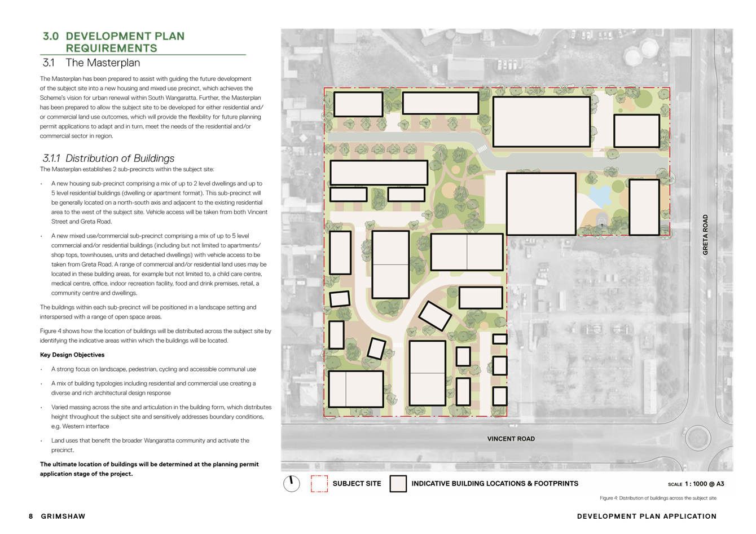Click the blue pond feature on the map

click(x=600, y=197)
